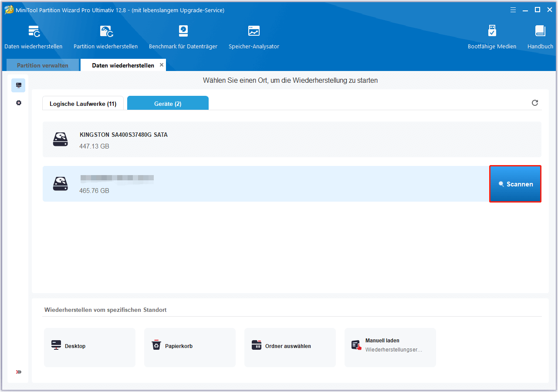Viewport: 558px width, 392px height.
Task: Click the MiniTool app logo icon
Action: [9, 10]
